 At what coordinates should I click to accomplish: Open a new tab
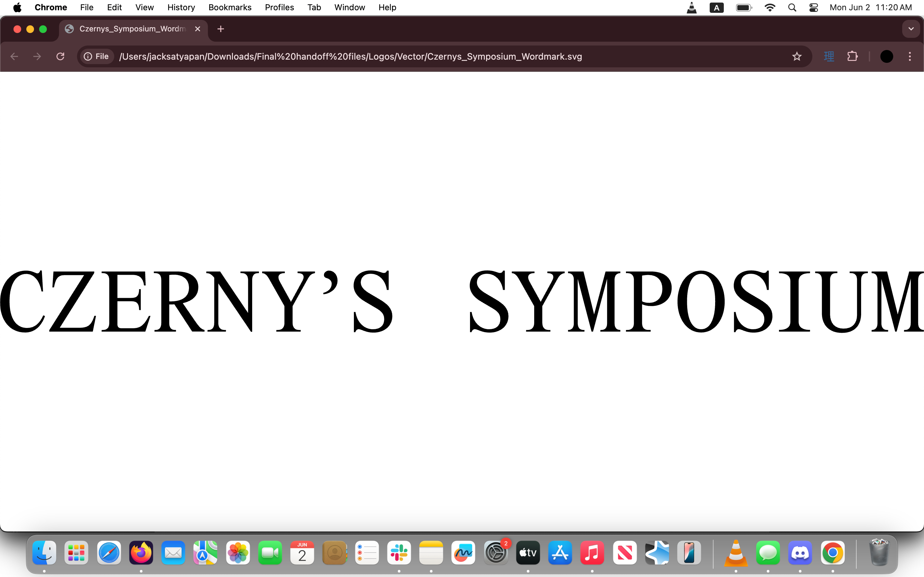point(221,29)
